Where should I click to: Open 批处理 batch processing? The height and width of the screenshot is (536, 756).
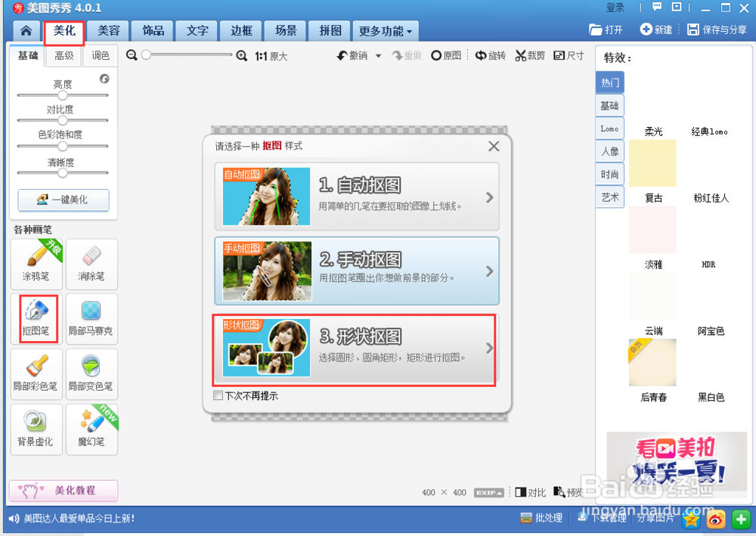[x=541, y=518]
